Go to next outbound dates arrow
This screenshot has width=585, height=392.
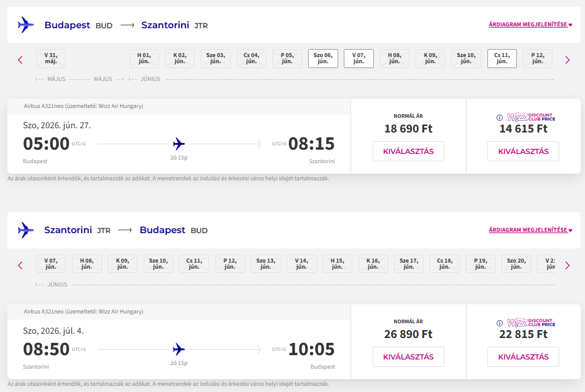pyautogui.click(x=567, y=60)
